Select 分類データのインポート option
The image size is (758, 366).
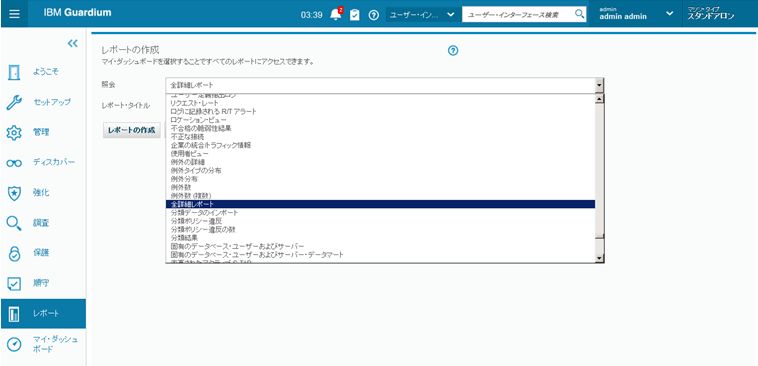(380, 213)
